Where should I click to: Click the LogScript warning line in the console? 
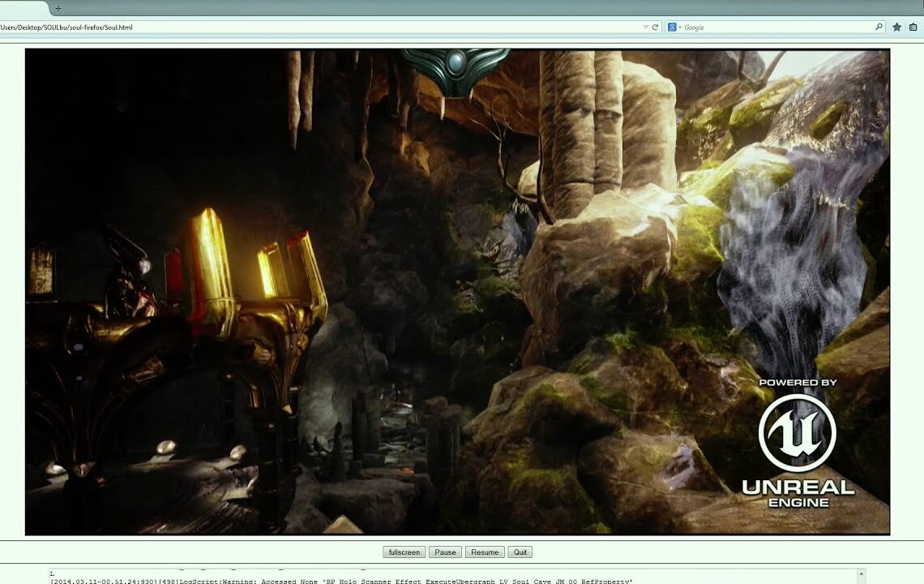[x=340, y=581]
